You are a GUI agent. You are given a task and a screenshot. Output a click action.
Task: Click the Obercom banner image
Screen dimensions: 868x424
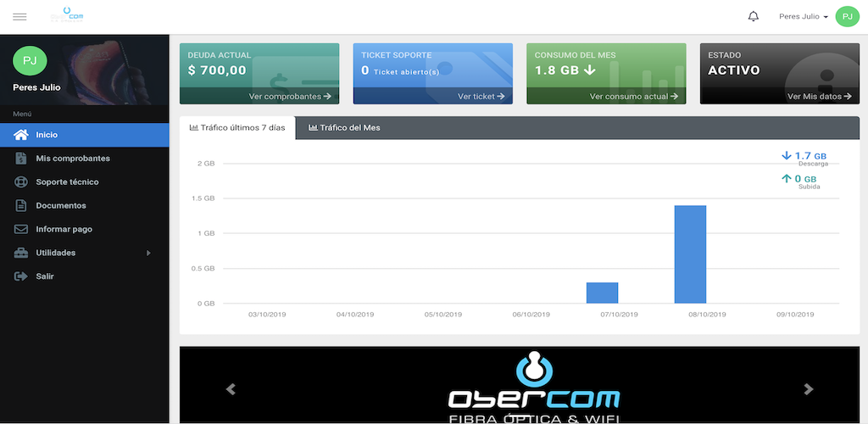click(520, 385)
